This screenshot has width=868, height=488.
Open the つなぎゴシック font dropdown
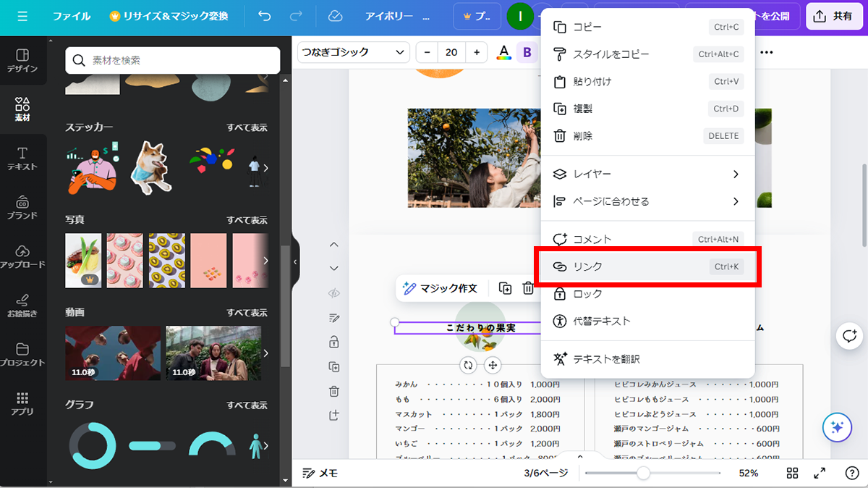353,52
